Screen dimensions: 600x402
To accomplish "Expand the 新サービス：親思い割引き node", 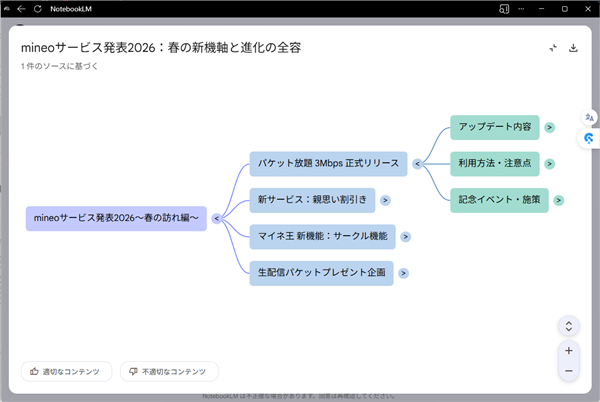I will click(x=386, y=199).
